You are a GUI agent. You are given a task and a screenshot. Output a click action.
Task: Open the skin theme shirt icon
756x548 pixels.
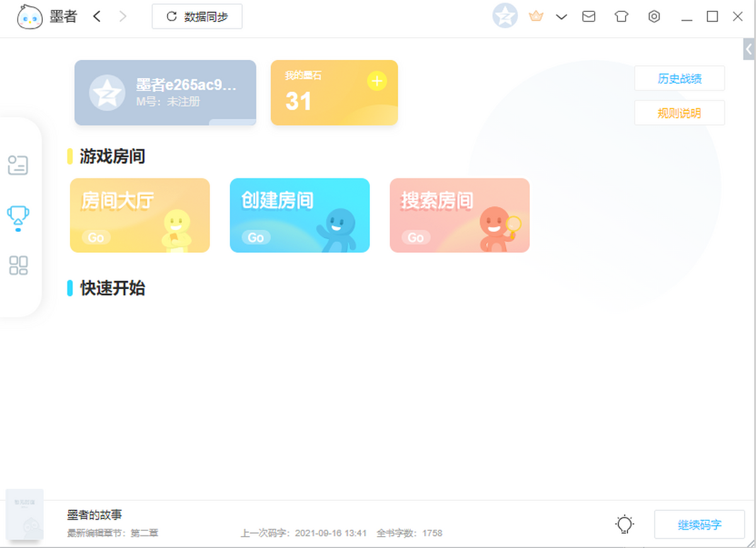621,17
